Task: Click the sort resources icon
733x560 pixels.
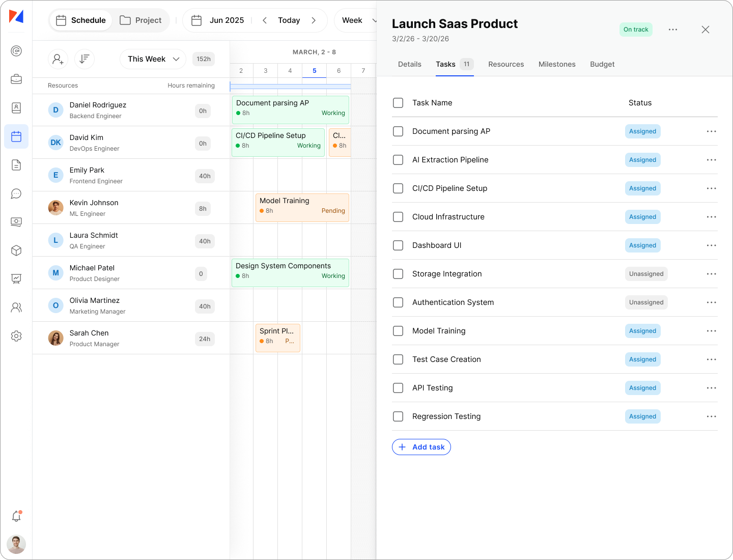Action: click(84, 59)
